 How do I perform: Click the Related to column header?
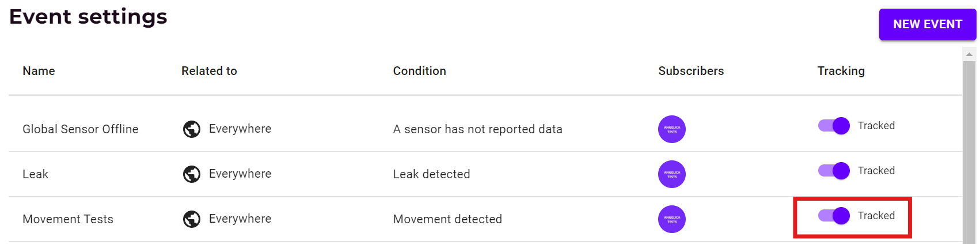209,71
